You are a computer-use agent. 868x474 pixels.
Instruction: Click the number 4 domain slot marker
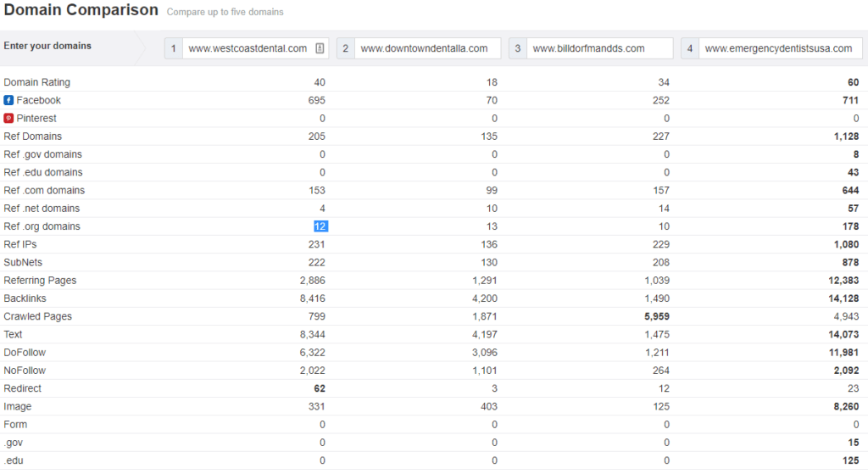pos(690,48)
